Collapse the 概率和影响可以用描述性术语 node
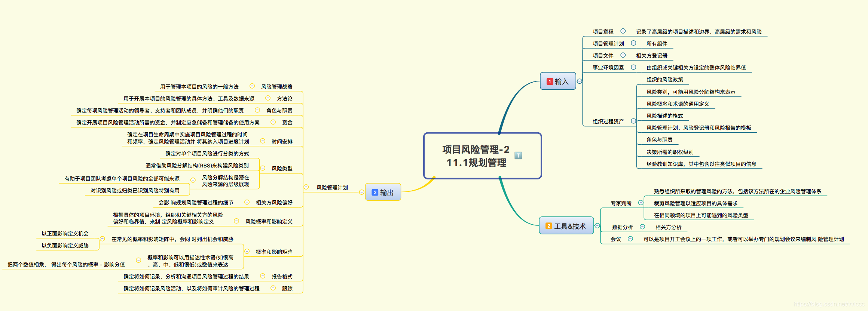 pos(138,260)
